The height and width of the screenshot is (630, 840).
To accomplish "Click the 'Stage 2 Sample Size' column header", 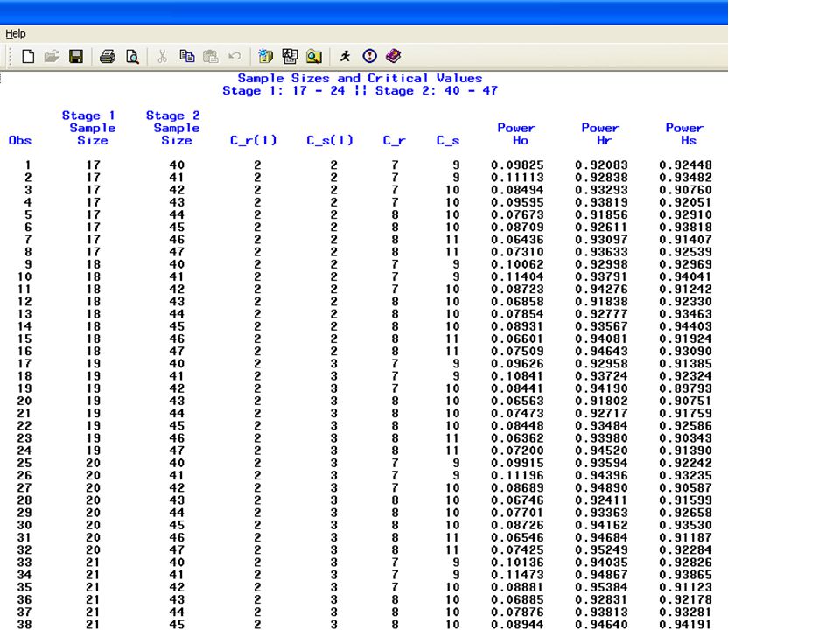I will click(x=172, y=128).
